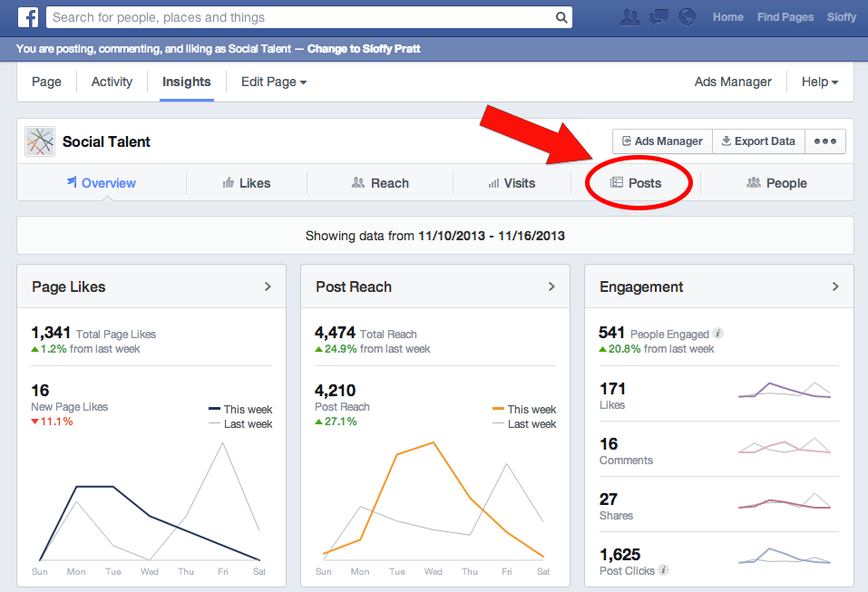Click Change to Sioffy Pratt link
The height and width of the screenshot is (592, 868).
tap(364, 49)
